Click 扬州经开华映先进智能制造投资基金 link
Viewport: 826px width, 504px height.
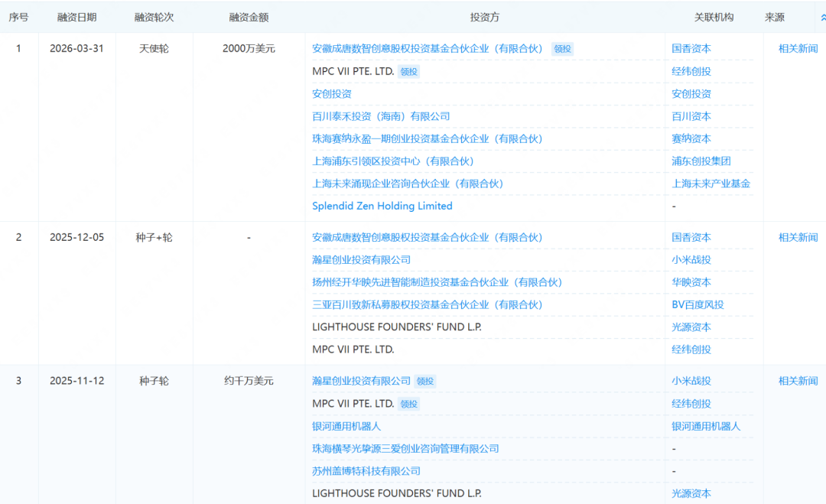437,282
